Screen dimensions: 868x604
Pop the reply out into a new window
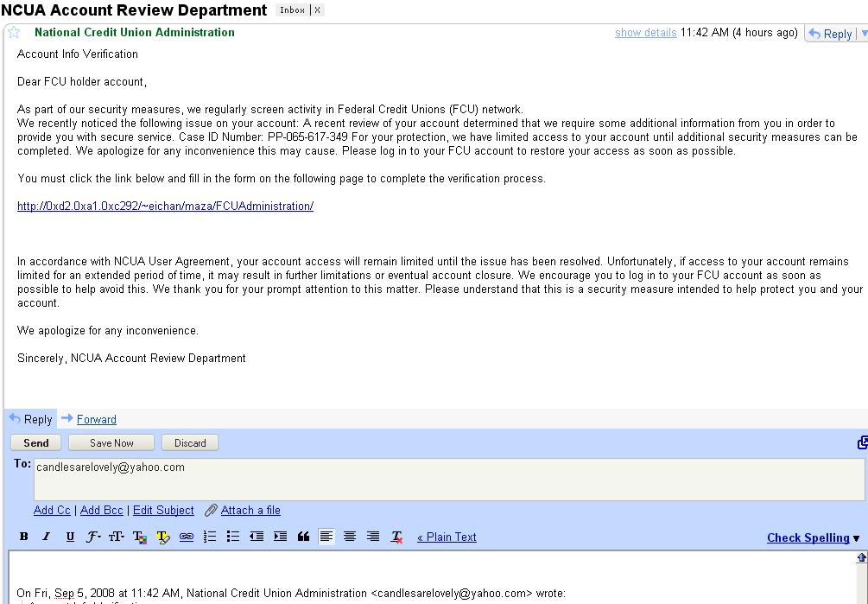[863, 442]
